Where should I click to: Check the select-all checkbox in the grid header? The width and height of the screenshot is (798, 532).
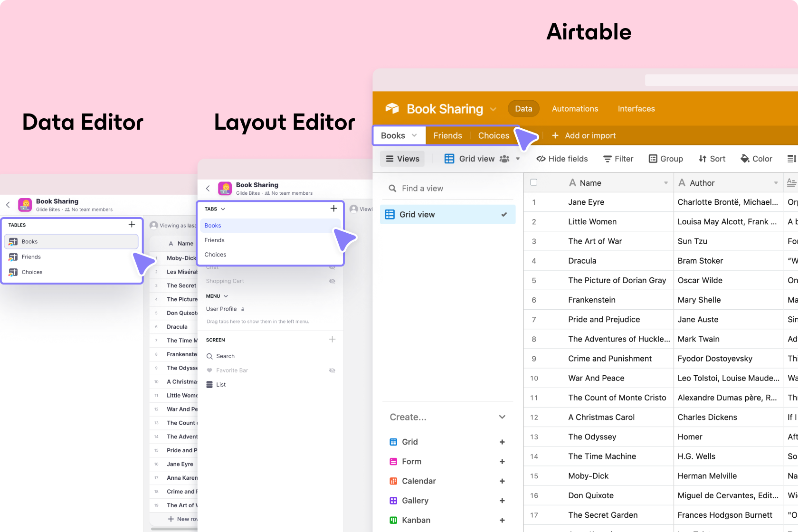click(x=534, y=182)
